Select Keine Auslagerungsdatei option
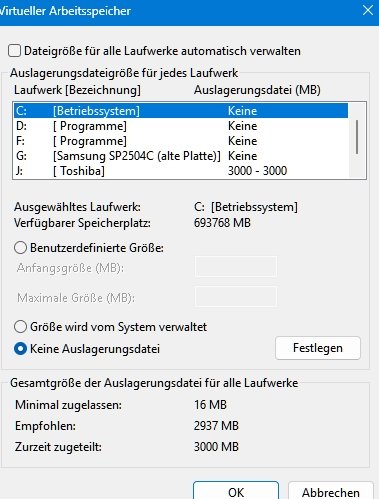The width and height of the screenshot is (379, 499). click(20, 349)
